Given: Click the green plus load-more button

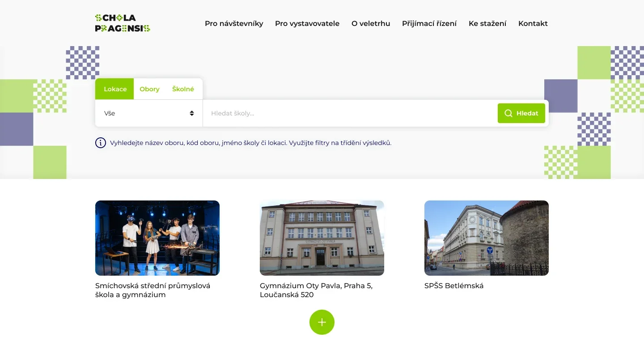Looking at the screenshot, I should pos(322,322).
